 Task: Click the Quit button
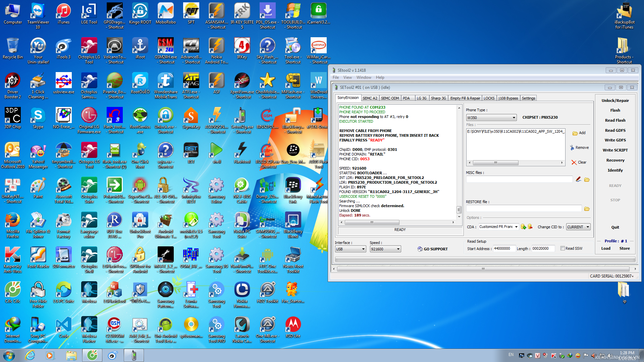point(615,227)
